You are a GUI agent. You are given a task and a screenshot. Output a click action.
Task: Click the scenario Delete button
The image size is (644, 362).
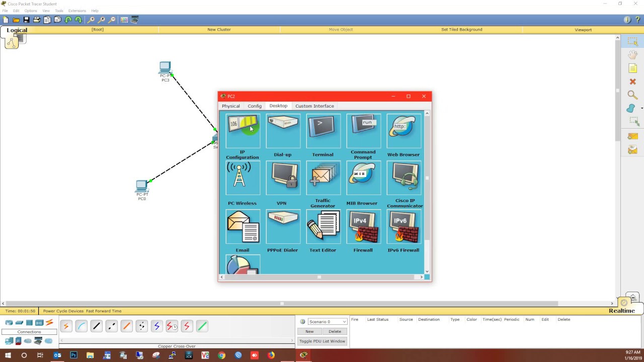pyautogui.click(x=335, y=331)
